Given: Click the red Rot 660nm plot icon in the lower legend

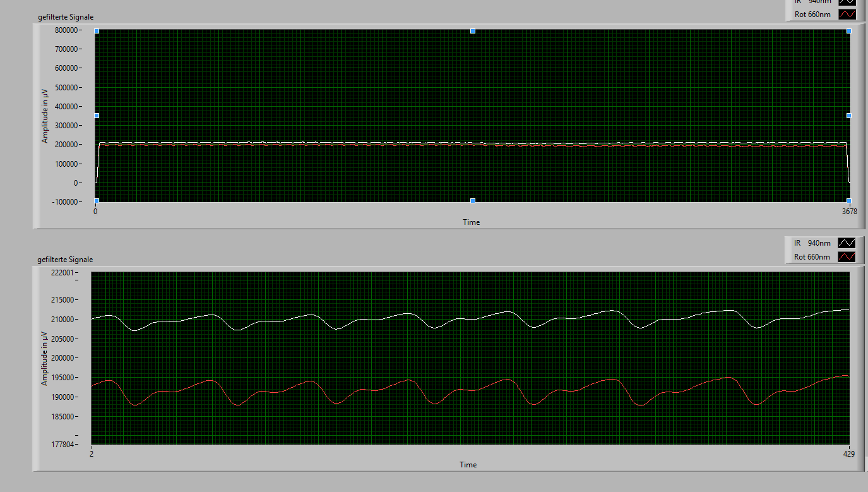Looking at the screenshot, I should tap(847, 256).
